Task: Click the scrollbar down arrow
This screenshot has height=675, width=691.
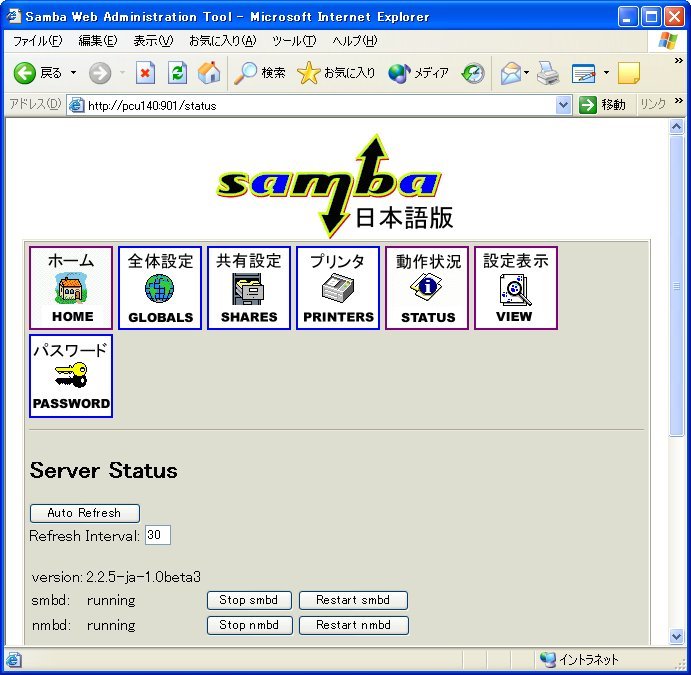Action: coord(676,636)
